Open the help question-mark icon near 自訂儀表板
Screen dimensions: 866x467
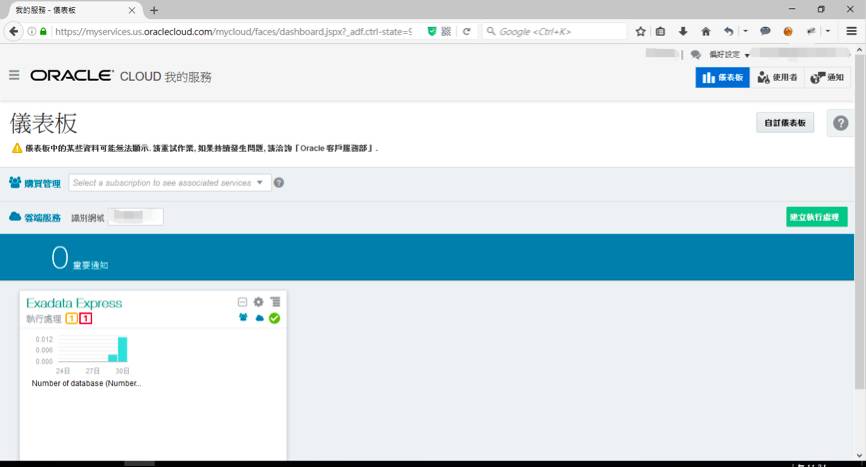(841, 123)
